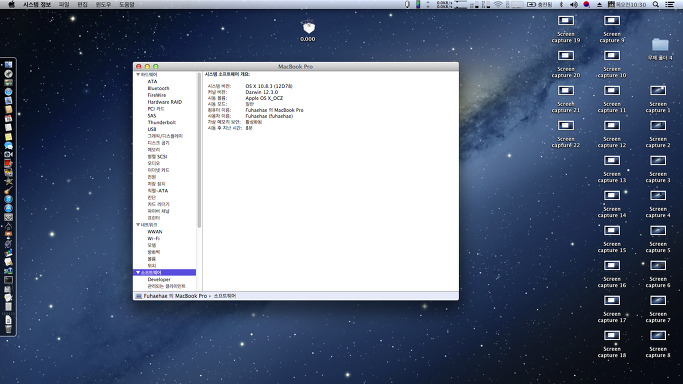Select Screen capture 1 desktop icon
Image resolution: width=683 pixels, height=384 pixels.
[x=658, y=91]
